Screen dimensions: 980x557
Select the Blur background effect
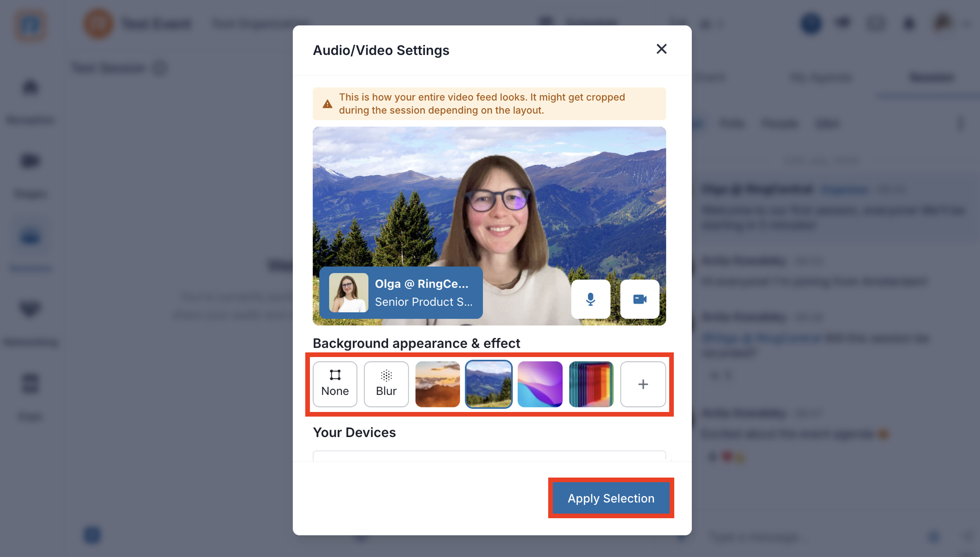tap(386, 384)
